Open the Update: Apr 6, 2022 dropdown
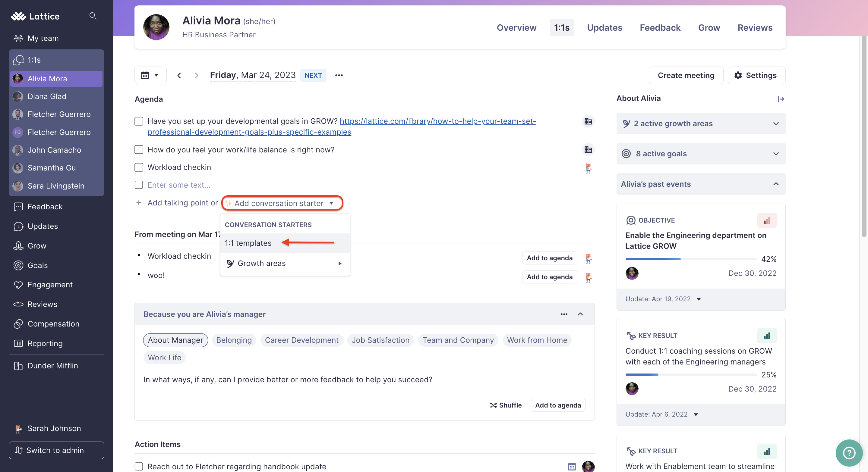 pos(662,414)
